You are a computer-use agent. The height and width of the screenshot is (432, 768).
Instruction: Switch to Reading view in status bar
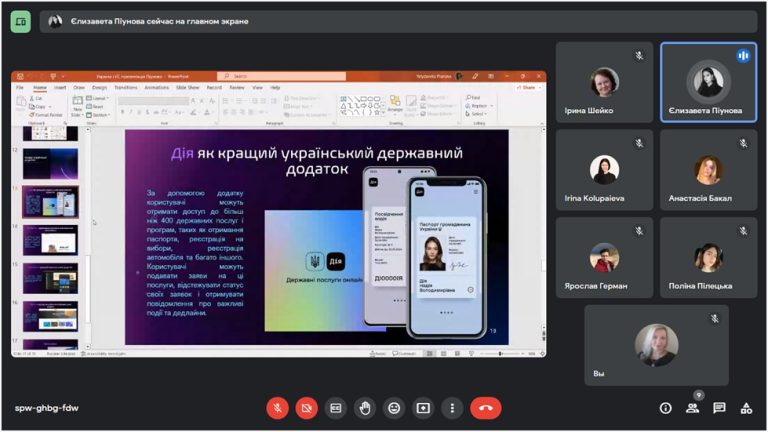(457, 353)
